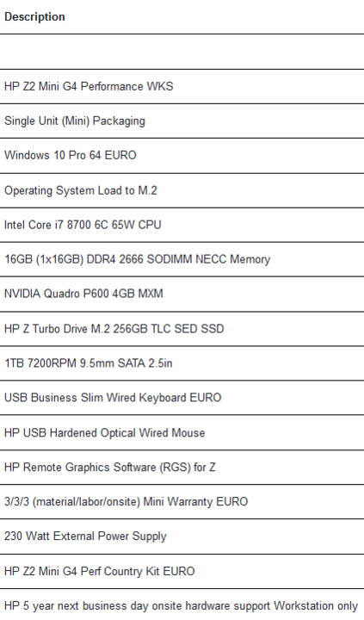Select Operating System Load to M.2 row
This screenshot has height=620, width=364.
(x=182, y=190)
